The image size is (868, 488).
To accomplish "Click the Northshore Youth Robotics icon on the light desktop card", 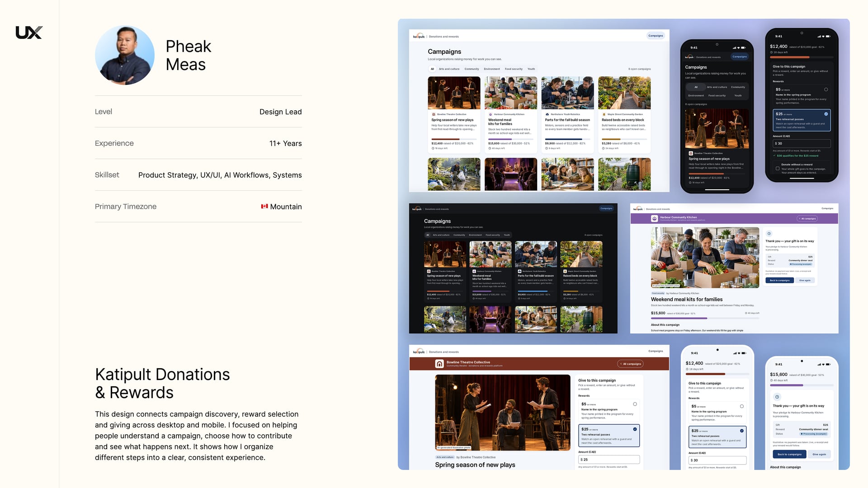I will 547,114.
